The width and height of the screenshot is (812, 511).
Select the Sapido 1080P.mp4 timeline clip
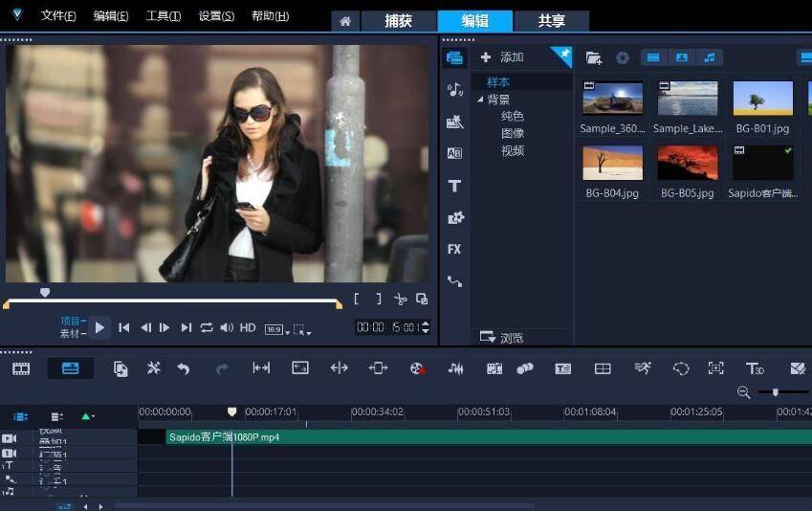click(x=489, y=437)
